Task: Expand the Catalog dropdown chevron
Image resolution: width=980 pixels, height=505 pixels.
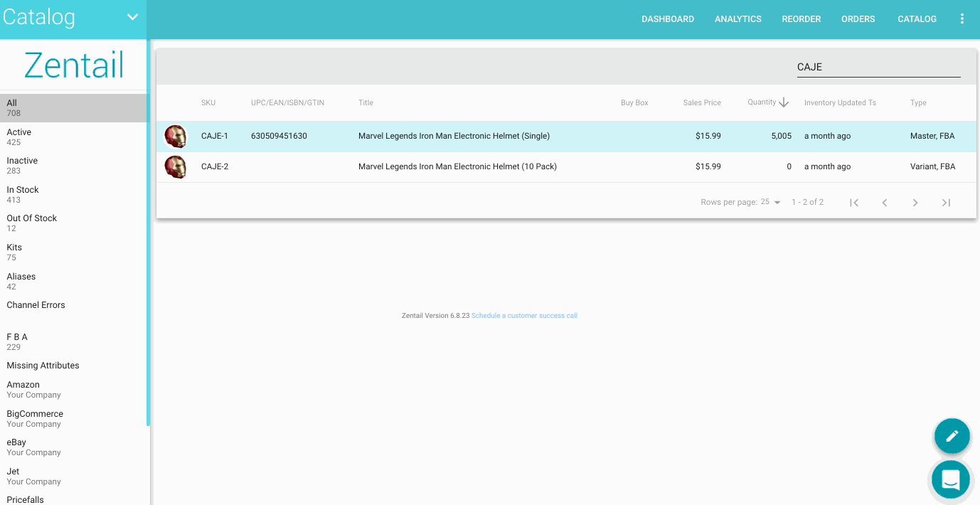Action: [x=132, y=17]
